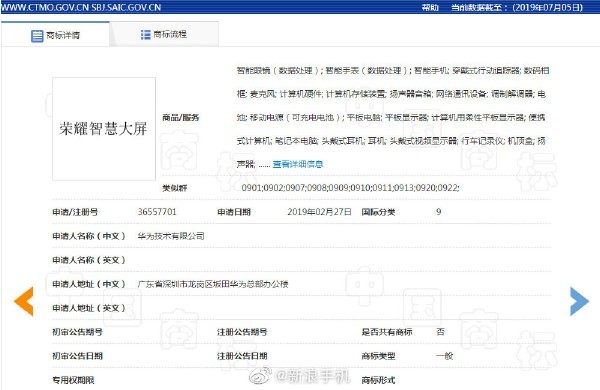This screenshot has width=600, height=390.
Task: Click the 荣耀智慧大屏 trademark image
Action: (104, 129)
